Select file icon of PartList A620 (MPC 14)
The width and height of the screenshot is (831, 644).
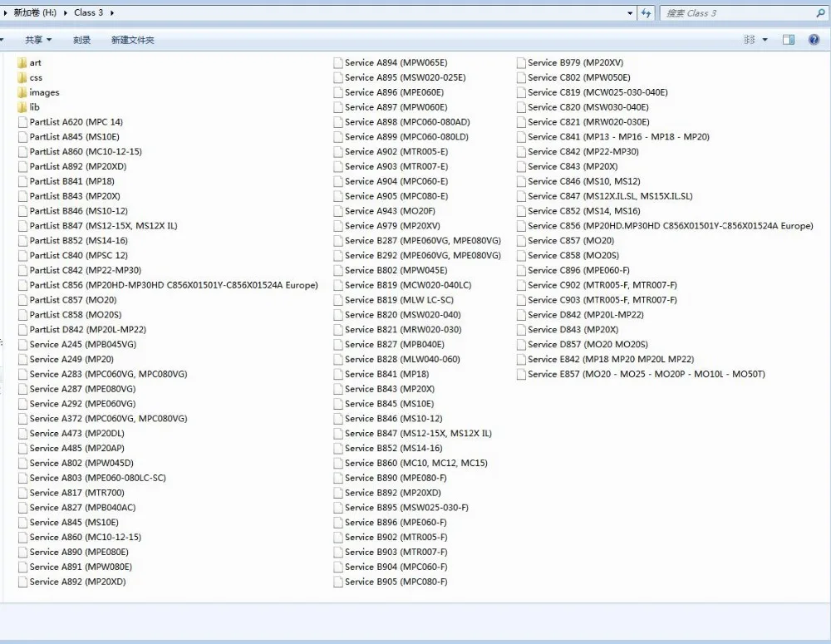[22, 122]
